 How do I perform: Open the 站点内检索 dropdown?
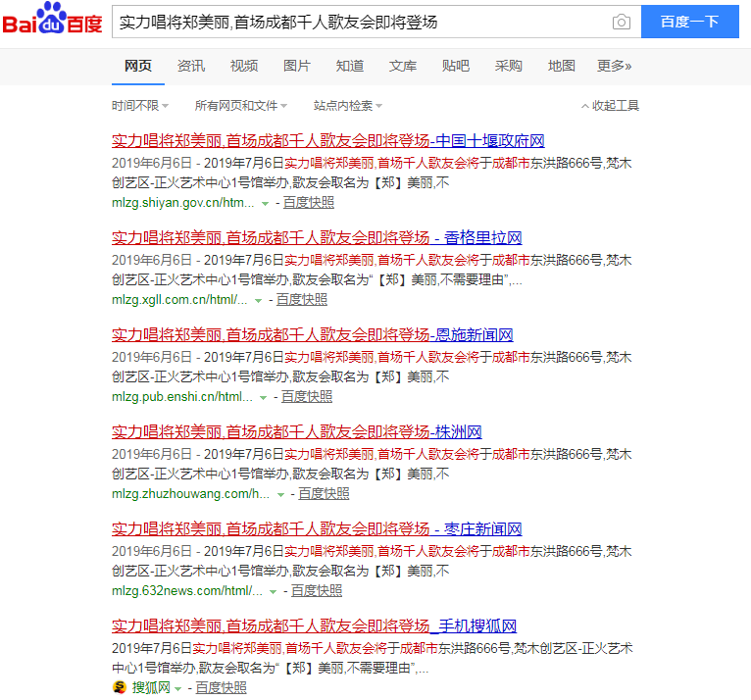click(347, 106)
